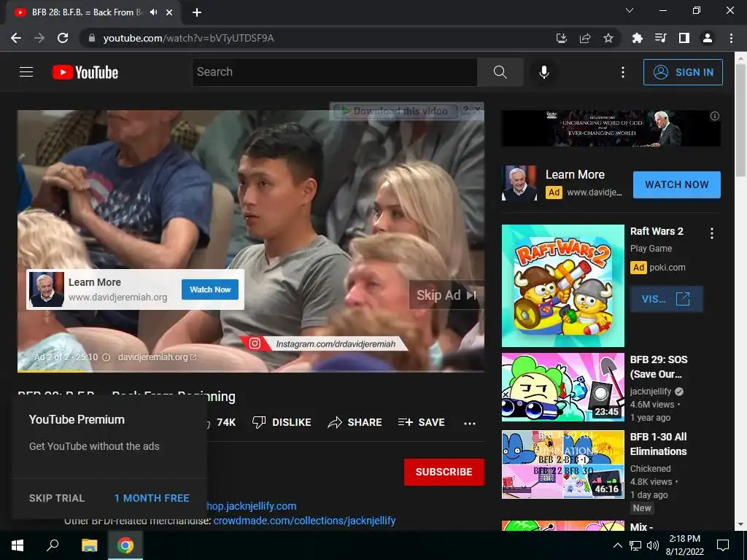The image size is (747, 560).
Task: Open Chrome three-dot menu
Action: click(x=731, y=38)
